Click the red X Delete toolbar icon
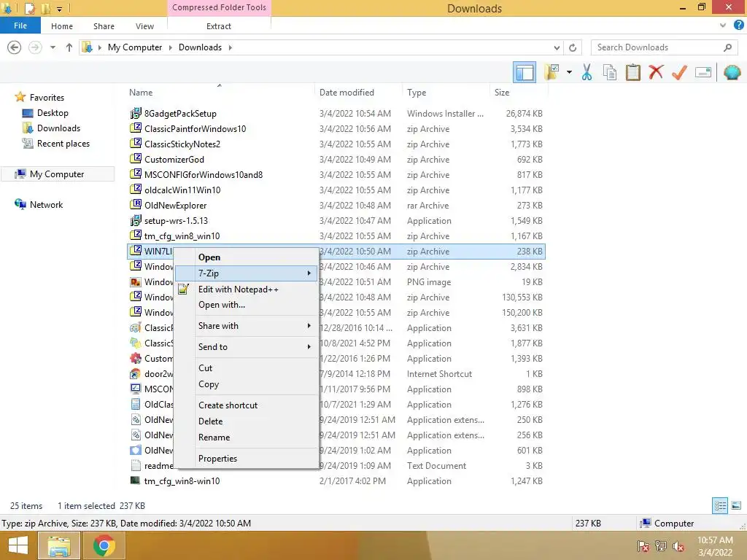The height and width of the screenshot is (560, 747). pos(656,72)
